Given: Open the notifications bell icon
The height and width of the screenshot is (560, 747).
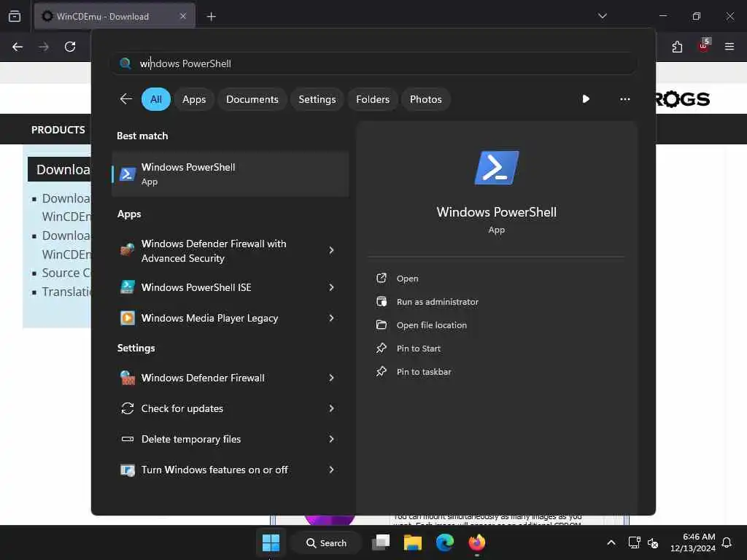Looking at the screenshot, I should pyautogui.click(x=727, y=542).
